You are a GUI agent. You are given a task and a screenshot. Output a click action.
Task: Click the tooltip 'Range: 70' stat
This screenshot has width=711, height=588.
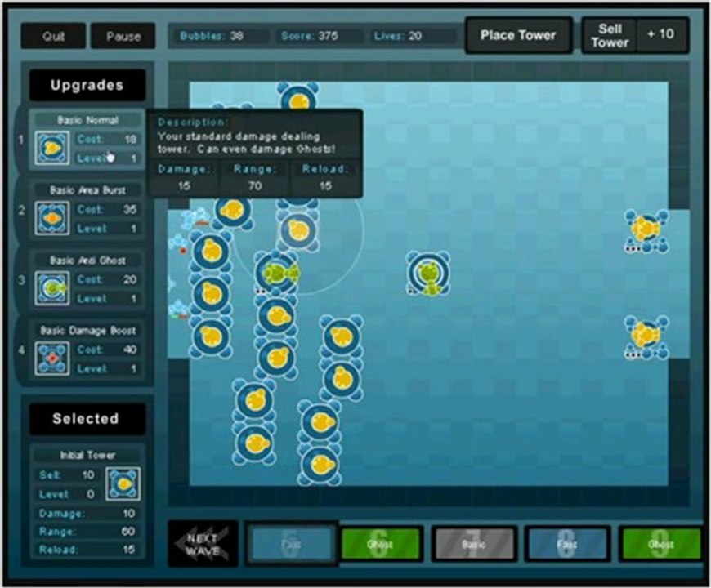pos(254,177)
